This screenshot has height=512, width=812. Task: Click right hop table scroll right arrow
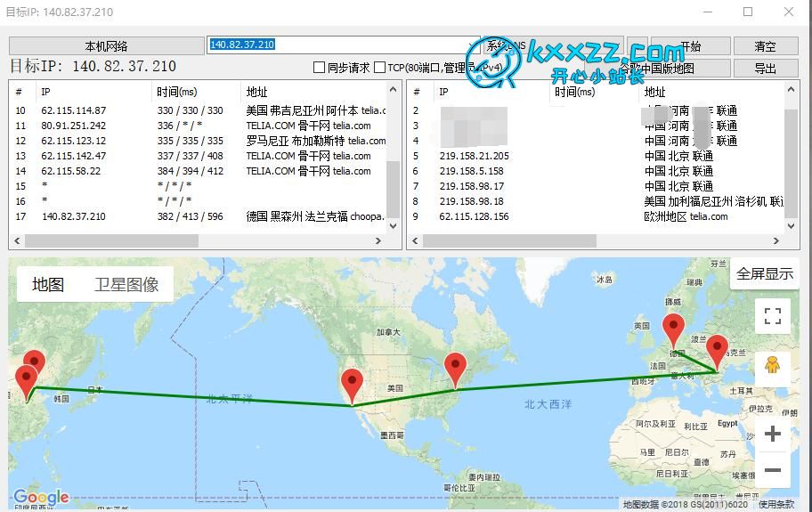775,240
